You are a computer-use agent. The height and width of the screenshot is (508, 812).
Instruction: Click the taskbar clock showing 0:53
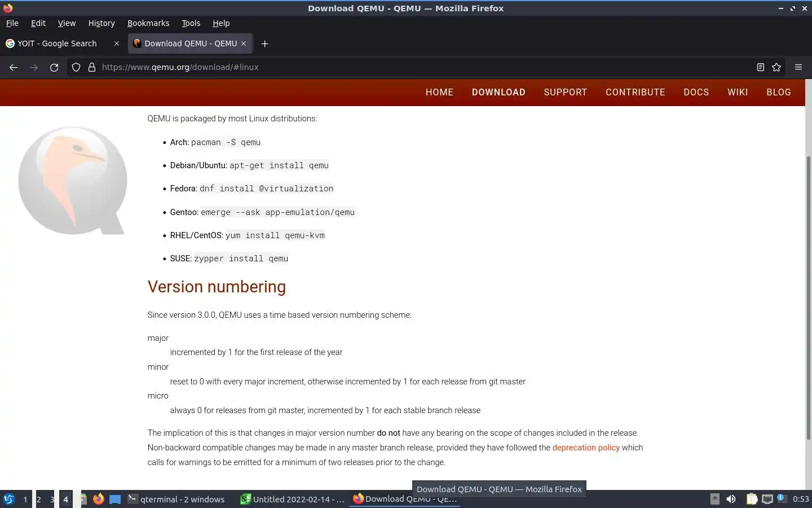coord(801,499)
